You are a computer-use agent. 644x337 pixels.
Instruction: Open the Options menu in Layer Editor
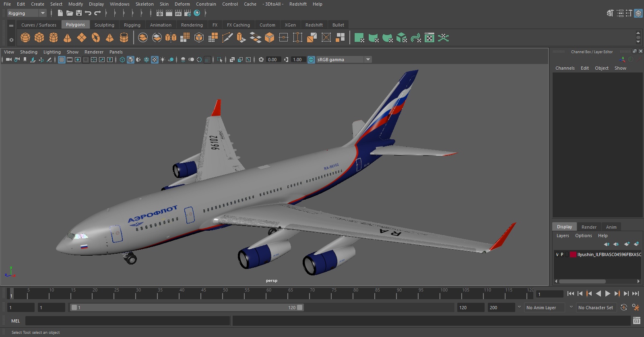[x=583, y=236]
